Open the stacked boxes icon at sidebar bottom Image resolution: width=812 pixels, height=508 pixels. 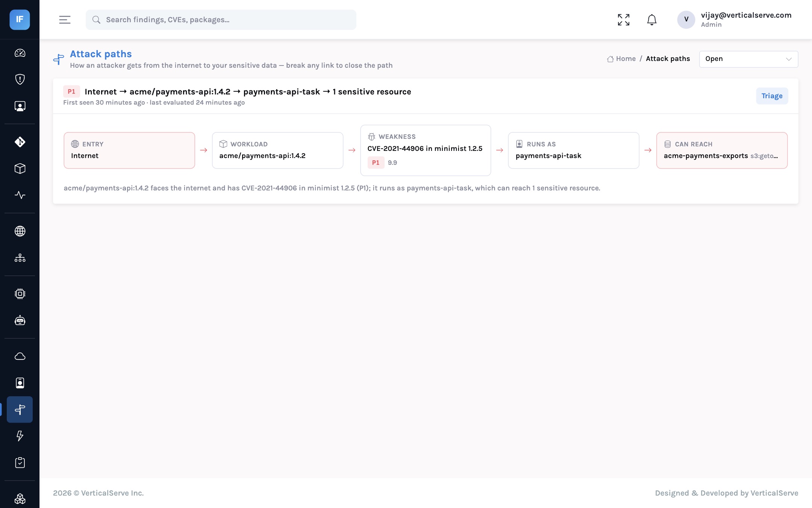pos(20,499)
